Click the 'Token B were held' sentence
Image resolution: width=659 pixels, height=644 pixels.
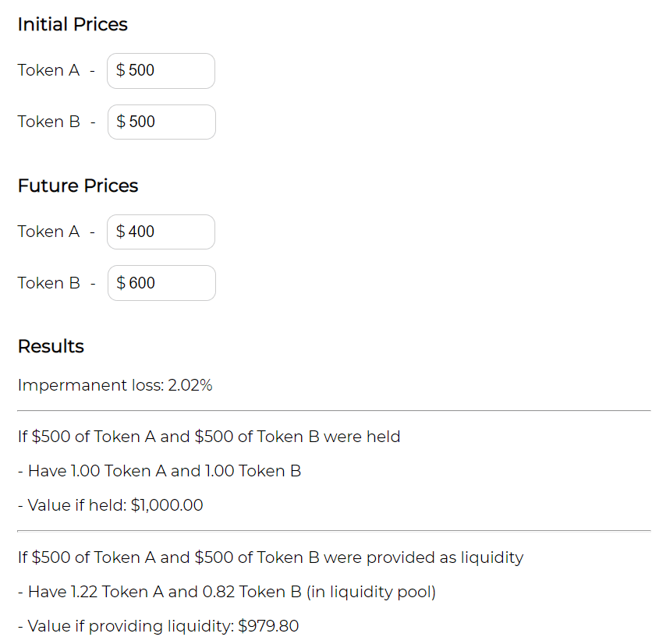[x=209, y=437]
